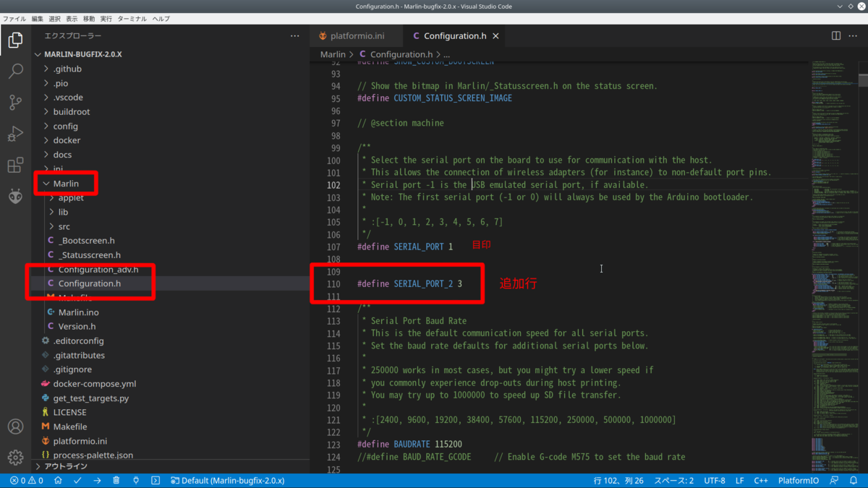Open Version.h file

pos(77,327)
